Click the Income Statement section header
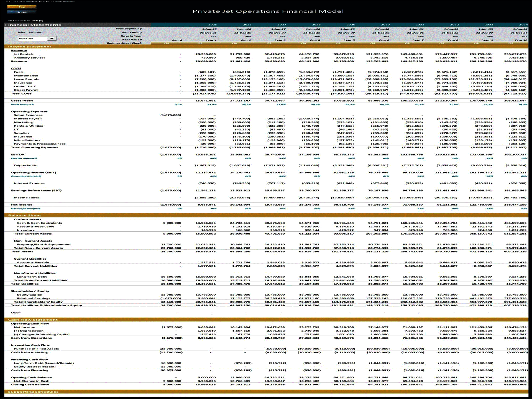Viewport: 532px width, 399px height. 30,47
